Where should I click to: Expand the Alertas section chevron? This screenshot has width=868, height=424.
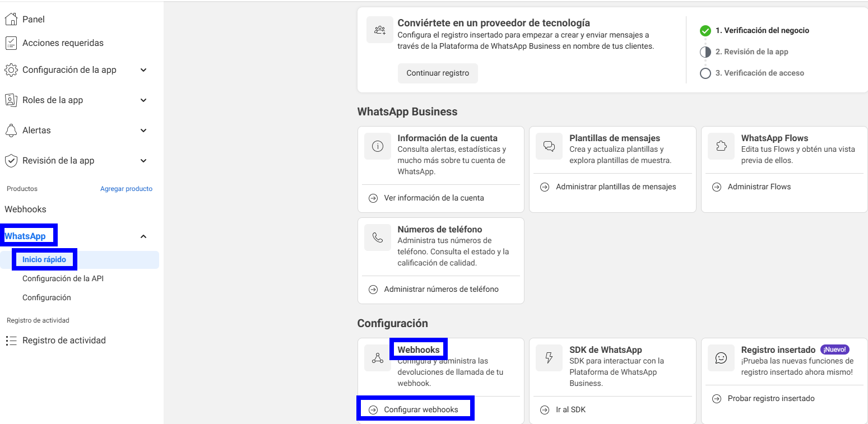point(143,131)
